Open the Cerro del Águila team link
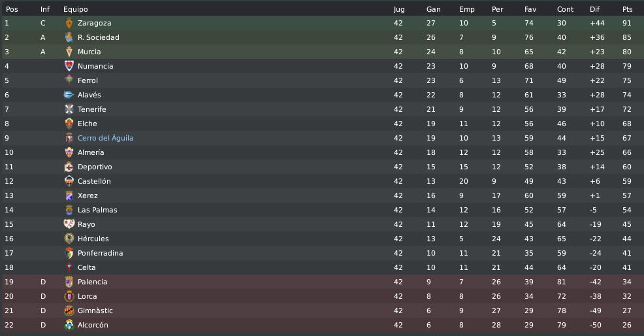The height and width of the screenshot is (336, 644). pyautogui.click(x=106, y=138)
